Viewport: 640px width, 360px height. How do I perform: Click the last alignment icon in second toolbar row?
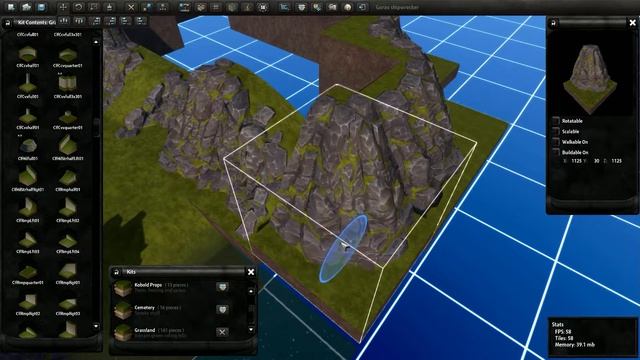[141, 21]
